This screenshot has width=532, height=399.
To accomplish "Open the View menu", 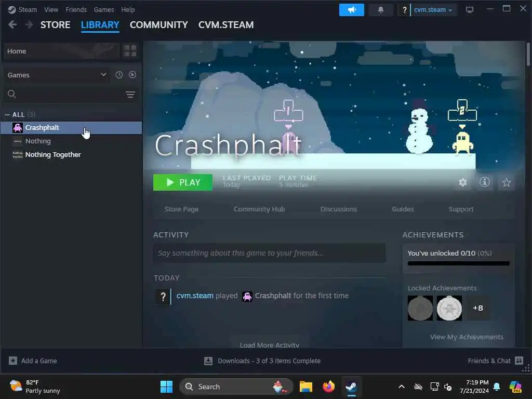I will (x=51, y=9).
